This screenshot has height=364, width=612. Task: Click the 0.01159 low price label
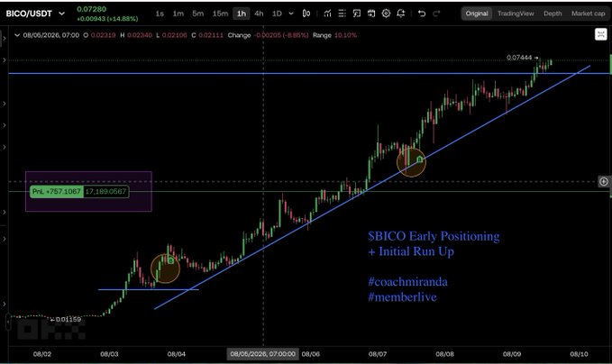click(x=69, y=320)
